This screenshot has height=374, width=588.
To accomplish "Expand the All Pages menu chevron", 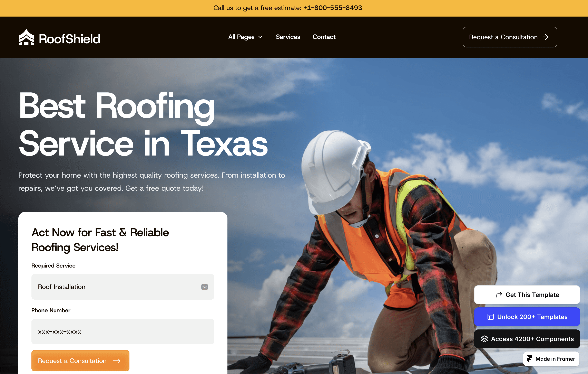I will point(260,37).
